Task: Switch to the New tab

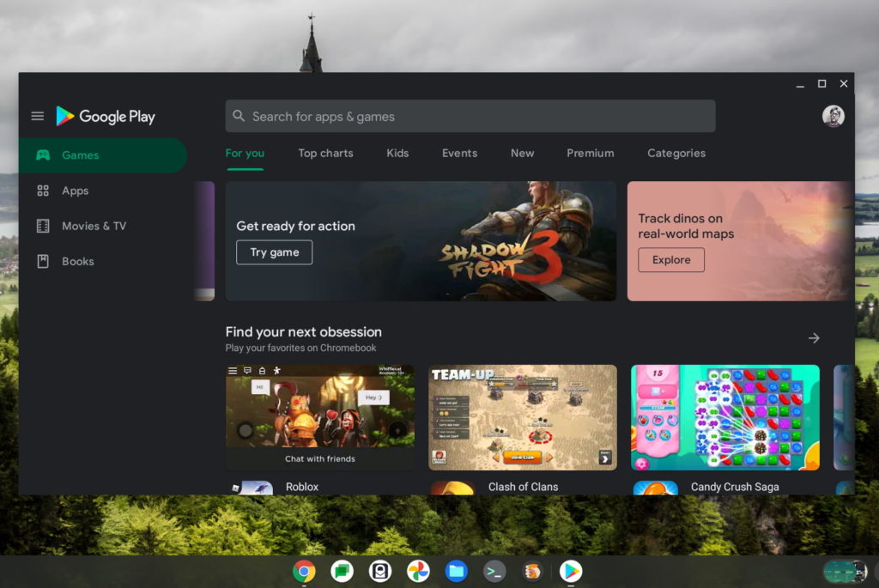Action: pos(523,154)
